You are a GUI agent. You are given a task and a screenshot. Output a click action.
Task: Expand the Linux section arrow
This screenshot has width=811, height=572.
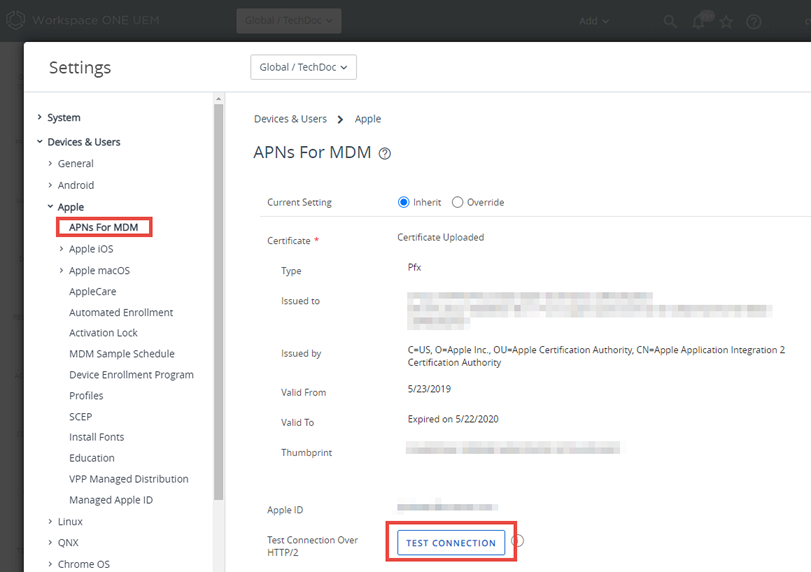pyautogui.click(x=50, y=521)
